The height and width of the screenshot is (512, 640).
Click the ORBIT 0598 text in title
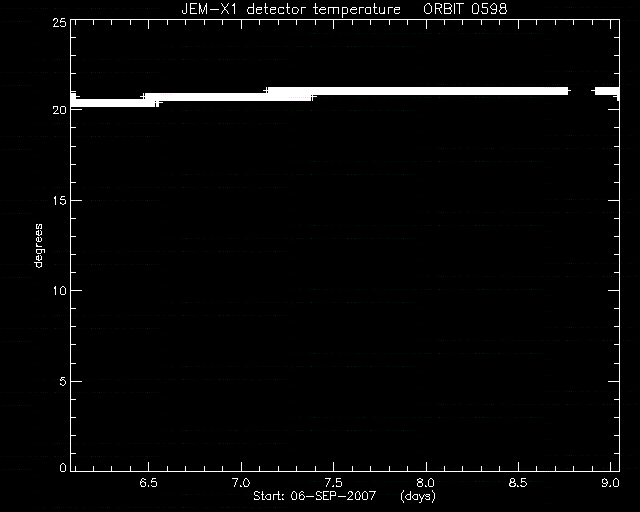pyautogui.click(x=465, y=9)
